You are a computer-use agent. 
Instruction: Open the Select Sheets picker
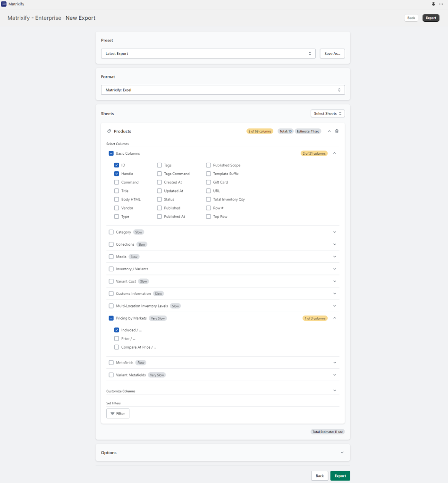tap(327, 113)
